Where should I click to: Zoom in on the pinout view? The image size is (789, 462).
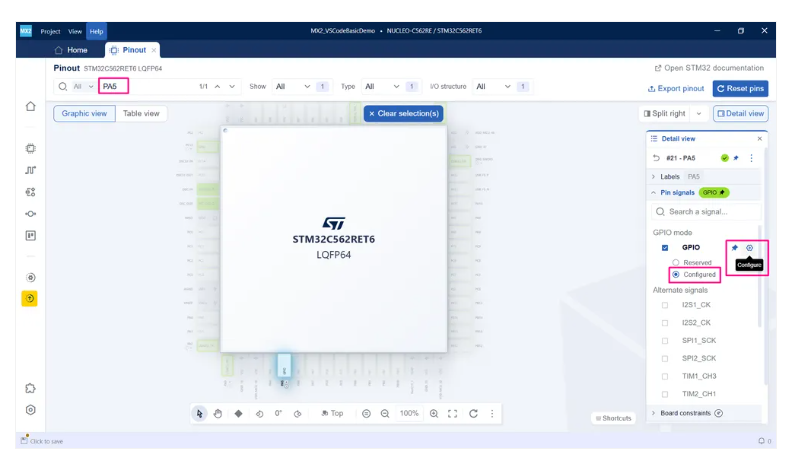pos(434,414)
